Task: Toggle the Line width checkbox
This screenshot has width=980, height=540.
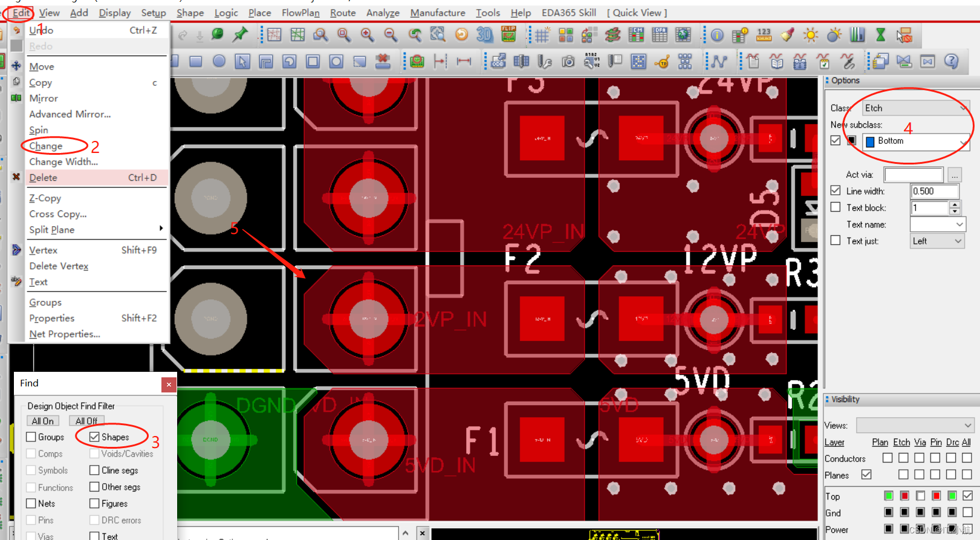Action: tap(836, 190)
